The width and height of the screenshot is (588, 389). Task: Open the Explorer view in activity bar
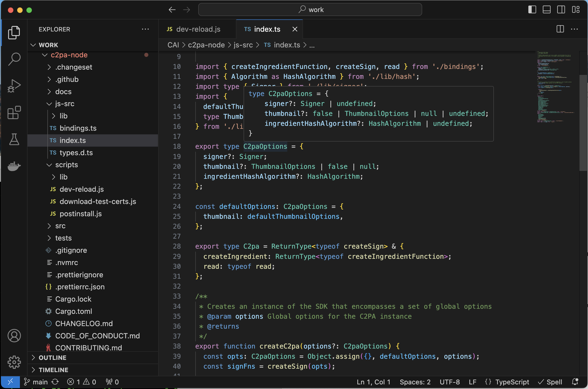[x=14, y=33]
